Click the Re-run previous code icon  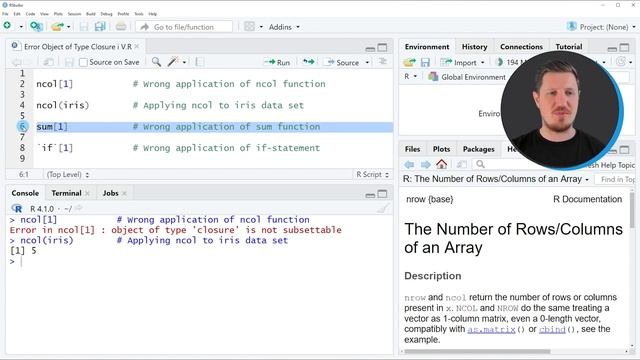click(x=309, y=62)
